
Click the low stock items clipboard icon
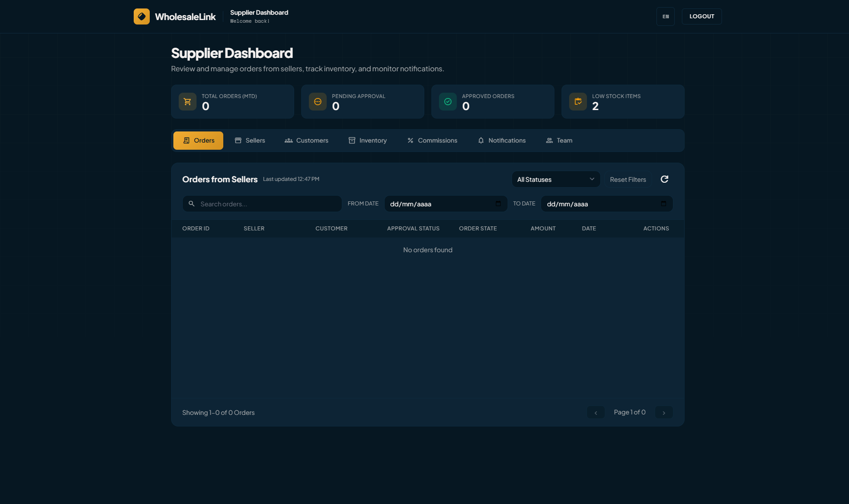(x=578, y=102)
